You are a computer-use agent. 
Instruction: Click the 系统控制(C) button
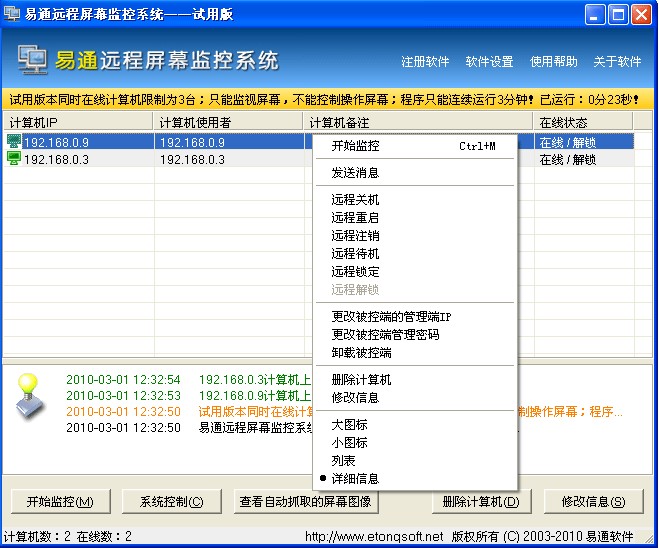coord(171,501)
